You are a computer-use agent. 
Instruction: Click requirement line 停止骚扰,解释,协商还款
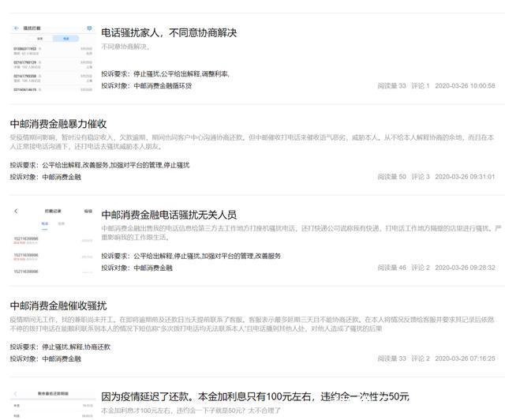[x=60, y=347]
